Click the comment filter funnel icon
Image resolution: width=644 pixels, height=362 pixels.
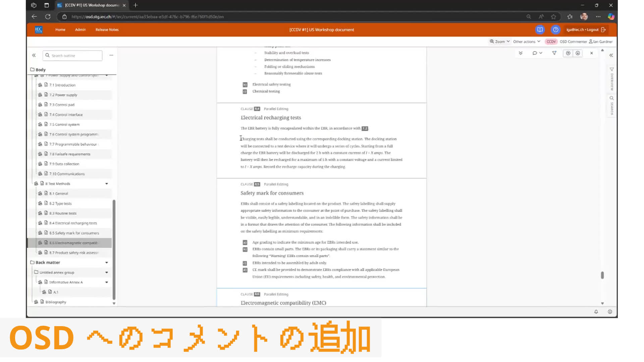(554, 53)
